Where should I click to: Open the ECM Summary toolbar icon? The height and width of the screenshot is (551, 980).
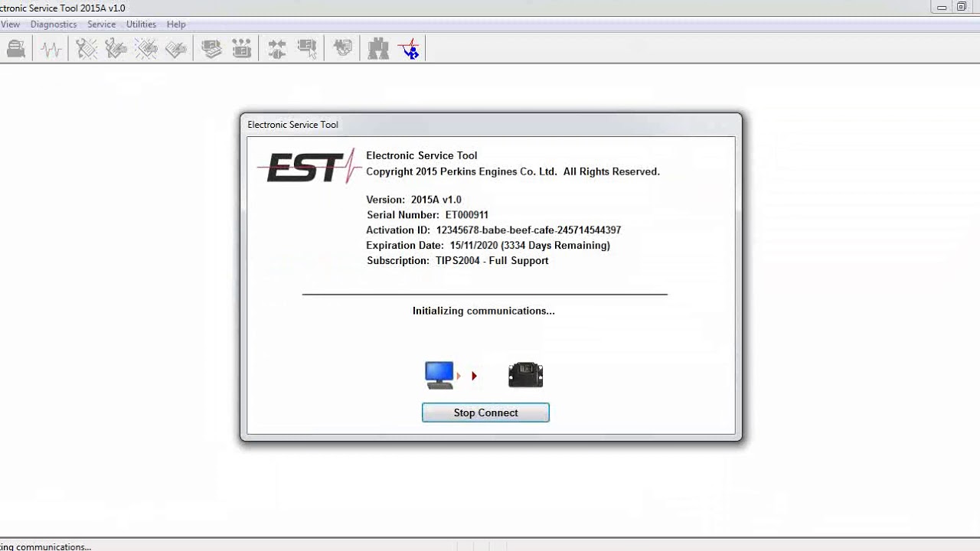212,50
